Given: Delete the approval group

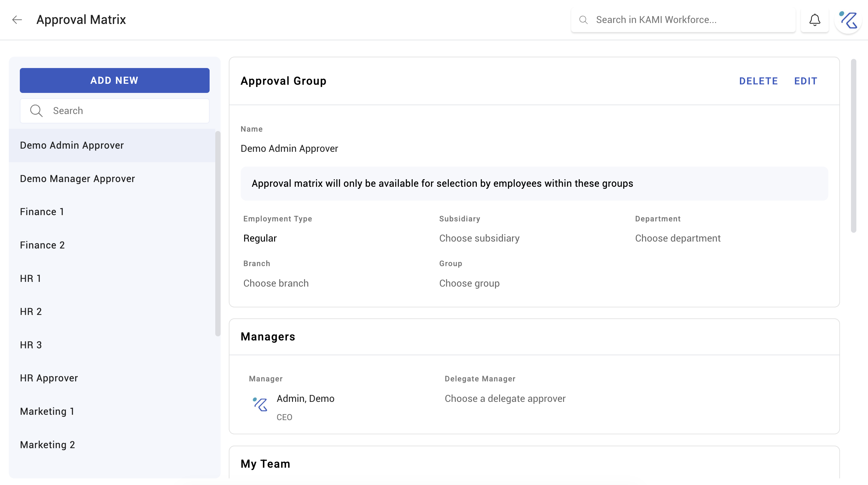Looking at the screenshot, I should click(x=758, y=81).
